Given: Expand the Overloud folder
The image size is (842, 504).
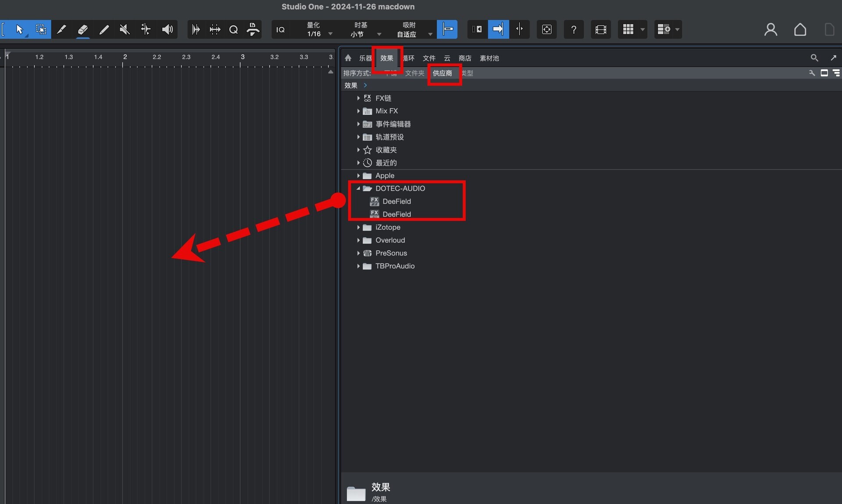Looking at the screenshot, I should coord(358,240).
